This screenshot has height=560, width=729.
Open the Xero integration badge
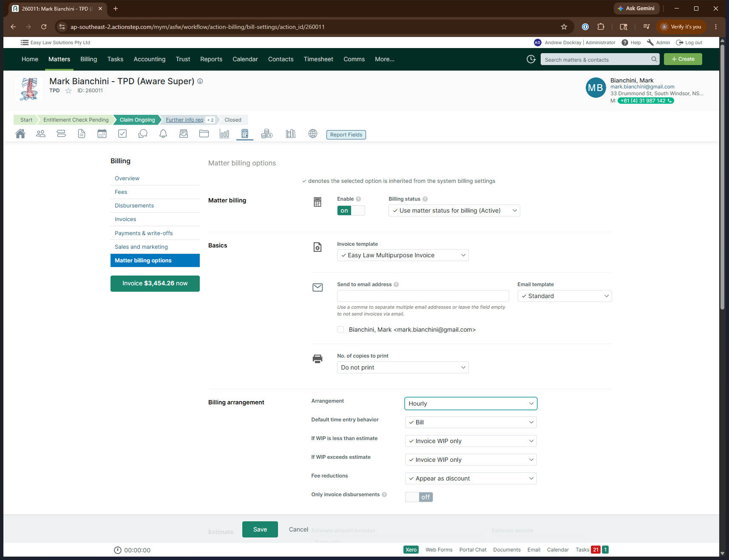pos(411,550)
